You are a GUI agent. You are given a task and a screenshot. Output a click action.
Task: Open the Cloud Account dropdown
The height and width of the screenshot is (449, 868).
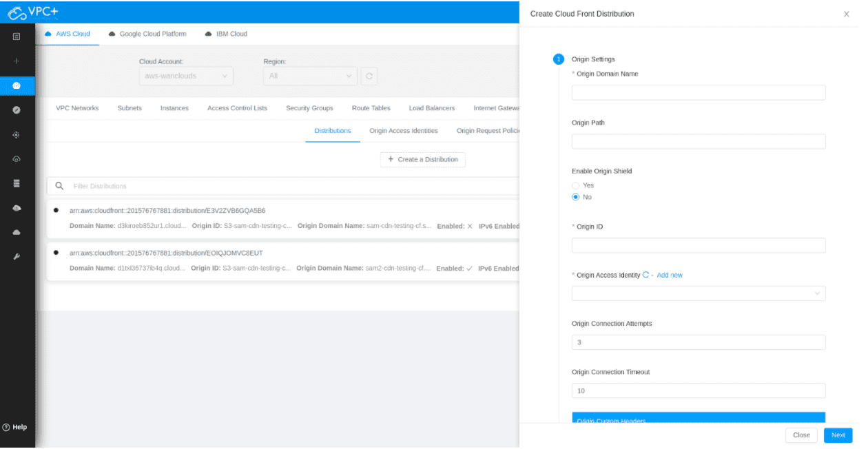point(186,76)
